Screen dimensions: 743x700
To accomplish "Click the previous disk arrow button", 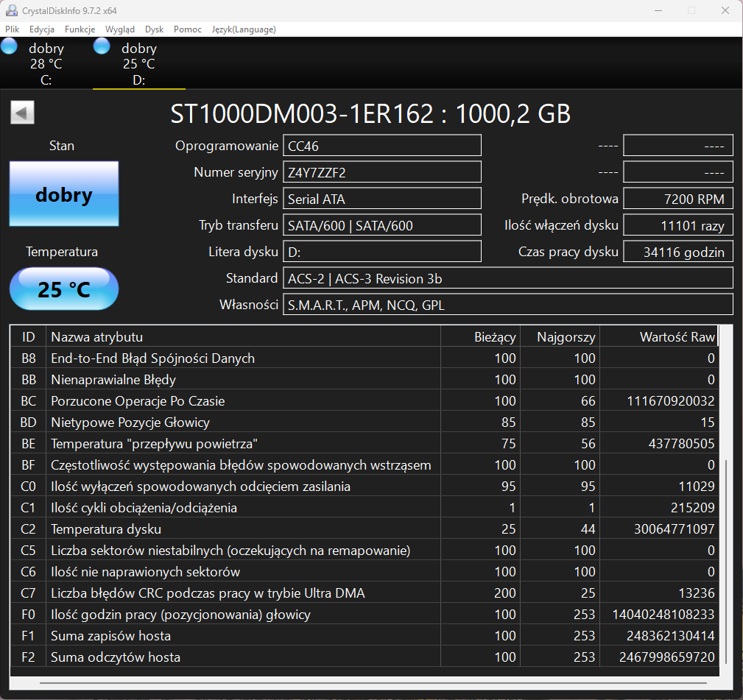I will coord(22,113).
